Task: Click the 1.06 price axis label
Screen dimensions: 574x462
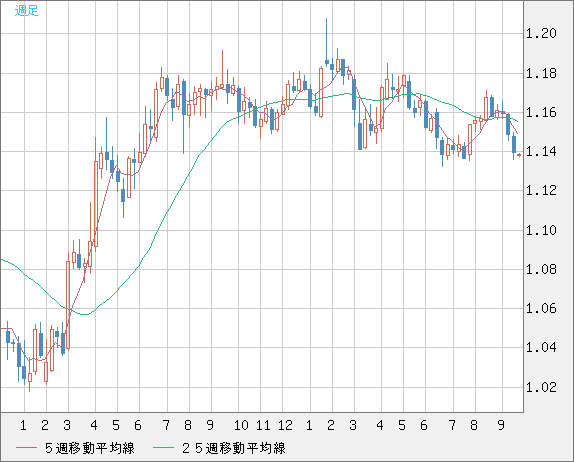Action: click(x=541, y=308)
